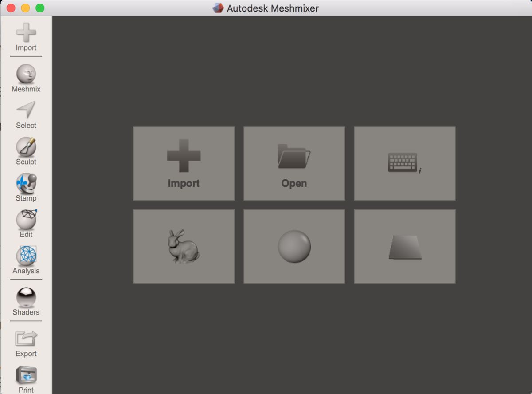
Task: Open the Print 3D printer tool
Action: click(x=26, y=375)
